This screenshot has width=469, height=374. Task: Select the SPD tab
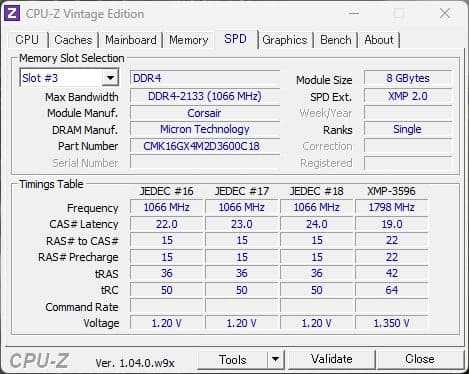[235, 39]
